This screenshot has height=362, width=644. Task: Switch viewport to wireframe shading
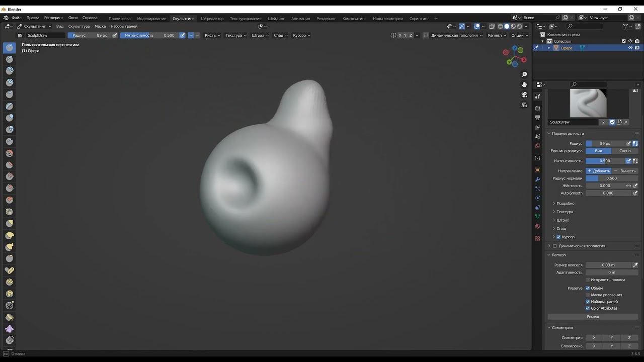tap(500, 26)
